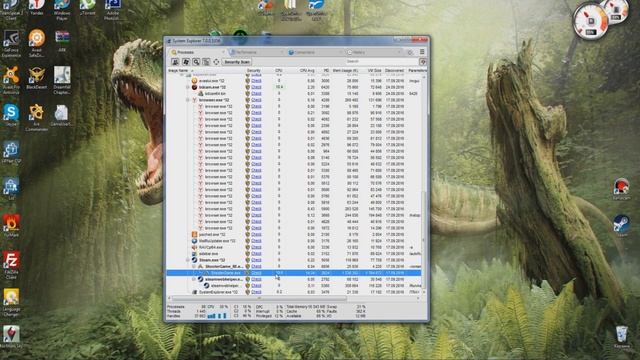The image size is (640, 360).
Task: Click the Security Scan button
Action: (237, 62)
